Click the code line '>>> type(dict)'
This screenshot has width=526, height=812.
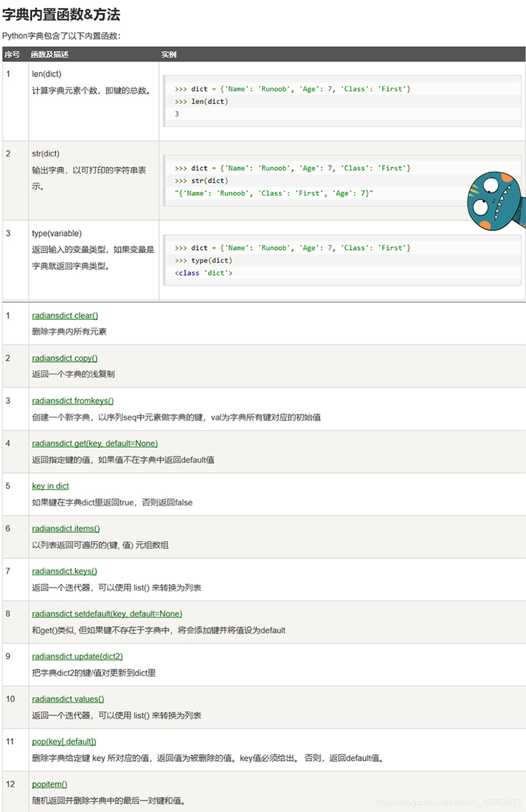[x=204, y=260]
